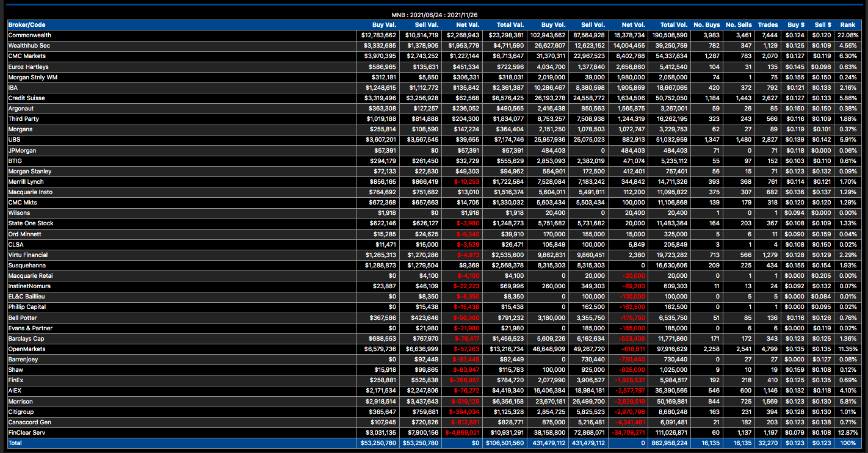Select the Euroz Hartleys broker row

tap(434, 67)
